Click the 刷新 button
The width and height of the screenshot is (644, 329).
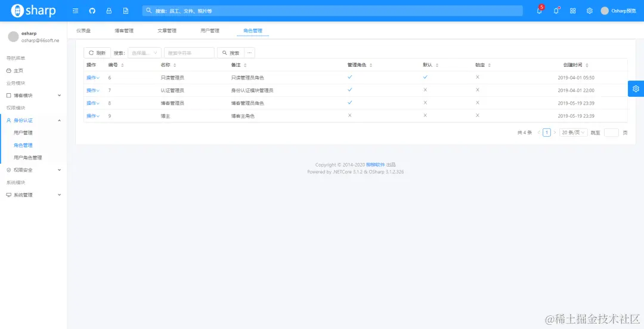point(97,53)
